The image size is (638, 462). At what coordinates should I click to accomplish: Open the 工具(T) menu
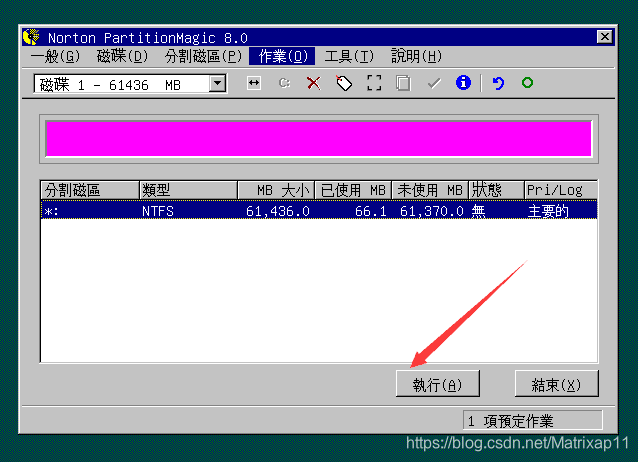point(349,56)
